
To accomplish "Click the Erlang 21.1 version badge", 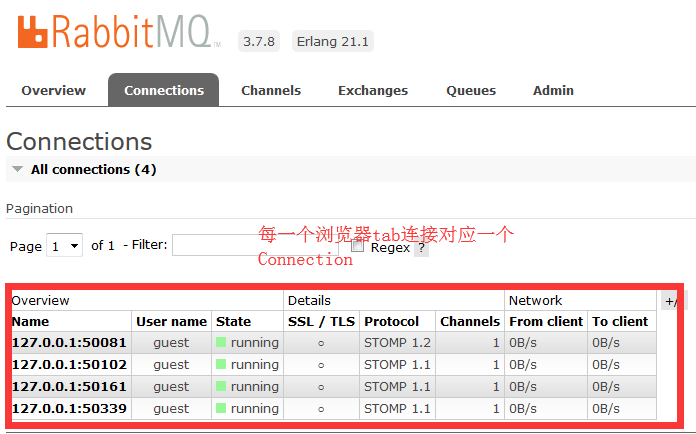I will pos(332,41).
